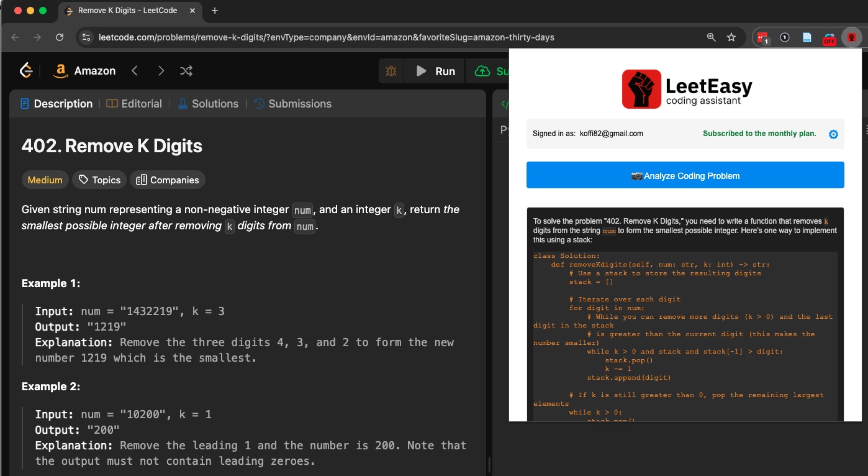The image size is (868, 476).
Task: Run the code with the Run button
Action: [435, 71]
